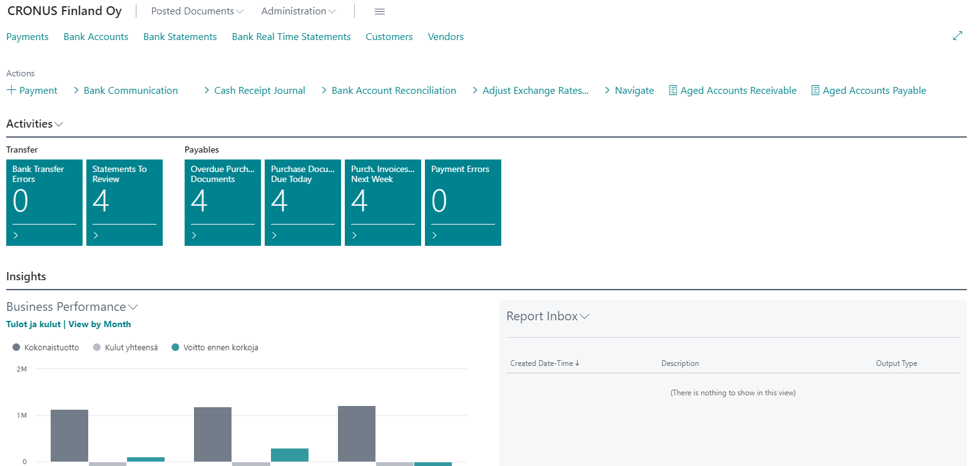Viewport: 980px width, 466px height.
Task: Toggle Kokonaistuotto legend swatch
Action: (x=16, y=347)
